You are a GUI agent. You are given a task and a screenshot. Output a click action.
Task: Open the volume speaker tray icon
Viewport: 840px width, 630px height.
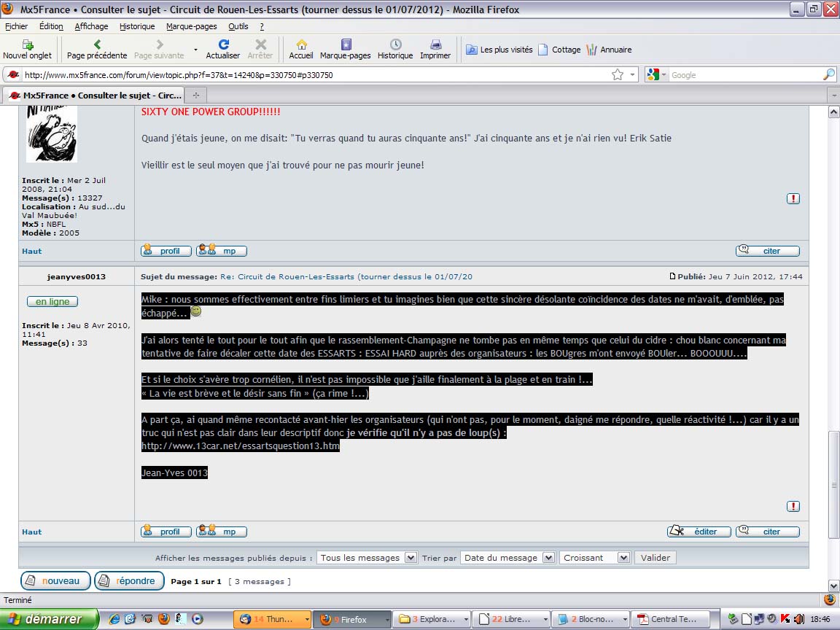(x=798, y=619)
